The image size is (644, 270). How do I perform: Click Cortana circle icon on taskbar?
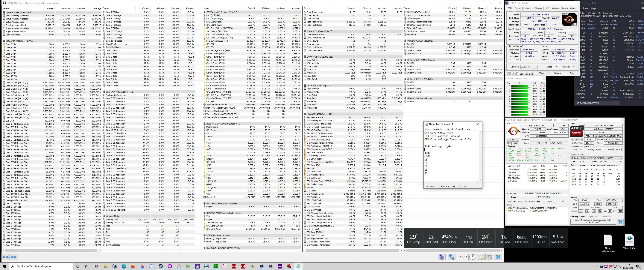[x=78, y=266]
